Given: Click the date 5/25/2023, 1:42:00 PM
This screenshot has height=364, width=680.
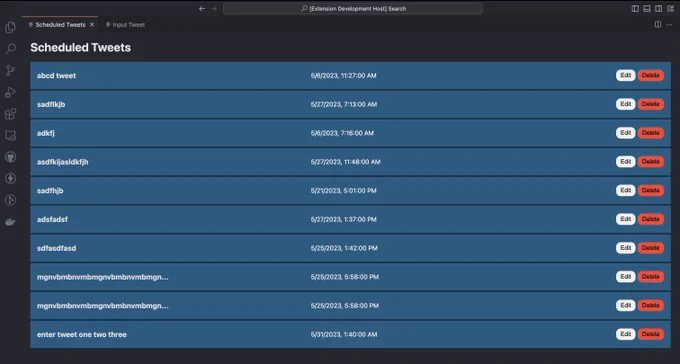Looking at the screenshot, I should (344, 248).
